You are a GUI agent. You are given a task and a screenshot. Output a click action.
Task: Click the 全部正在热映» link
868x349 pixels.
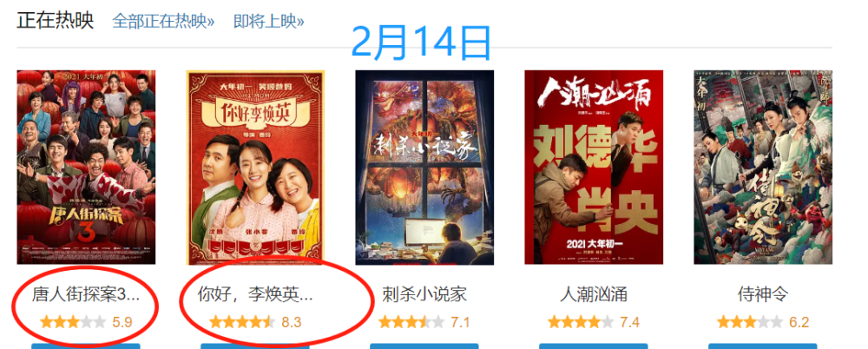[163, 22]
